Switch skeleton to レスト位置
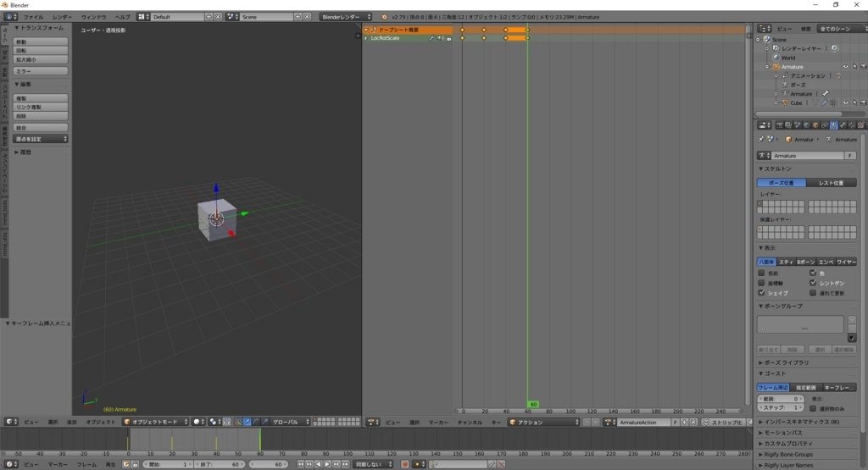 coord(832,183)
